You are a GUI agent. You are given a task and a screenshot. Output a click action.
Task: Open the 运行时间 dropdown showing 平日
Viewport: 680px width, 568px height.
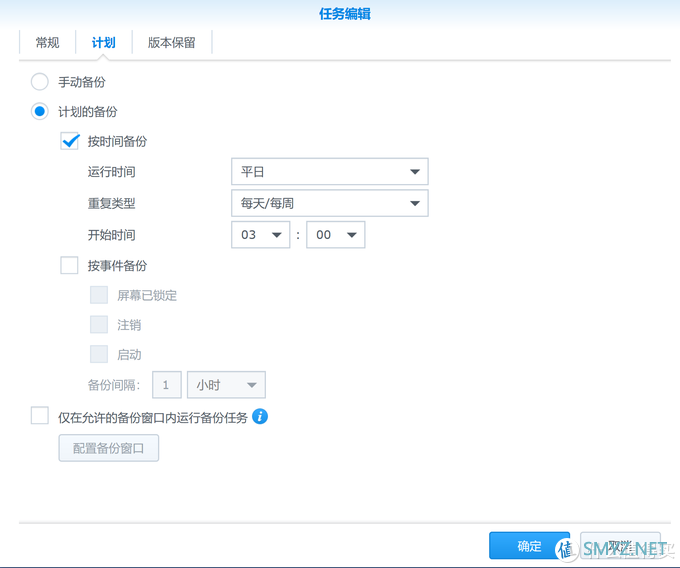tap(330, 172)
